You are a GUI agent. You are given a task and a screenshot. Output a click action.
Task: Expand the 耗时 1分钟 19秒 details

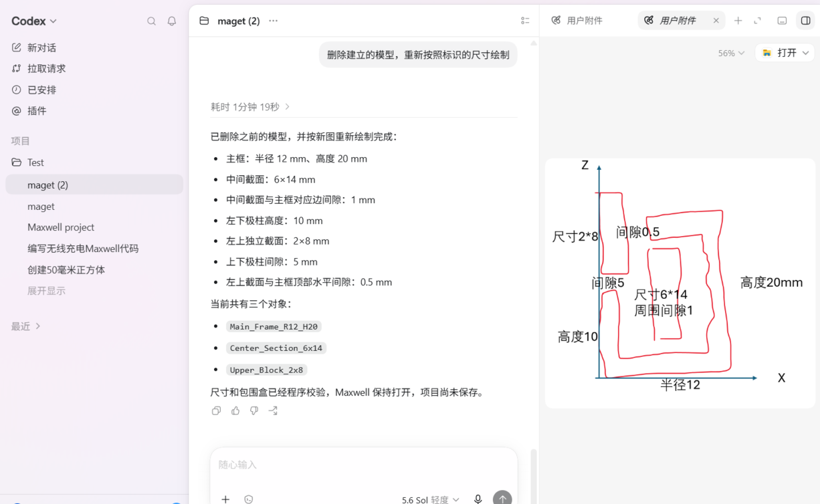(x=250, y=107)
